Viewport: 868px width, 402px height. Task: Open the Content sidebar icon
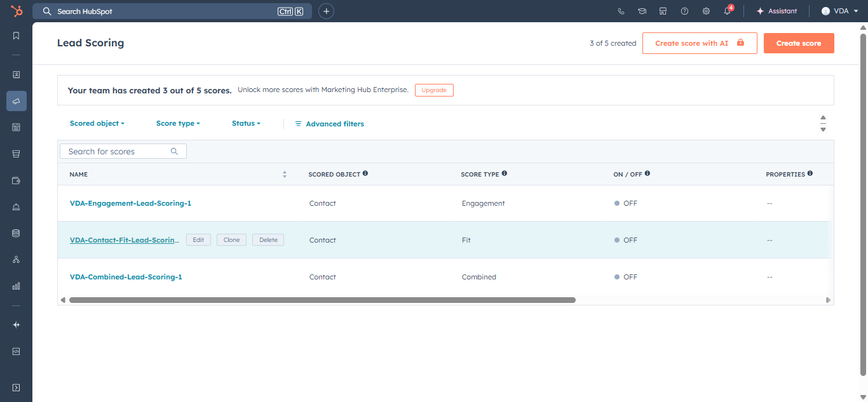(x=17, y=127)
